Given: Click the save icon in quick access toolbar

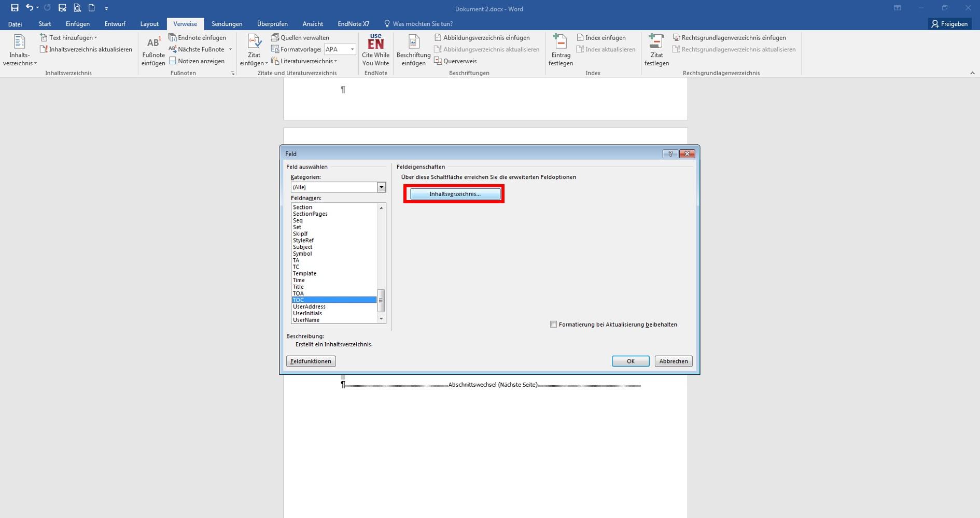Looking at the screenshot, I should point(15,8).
